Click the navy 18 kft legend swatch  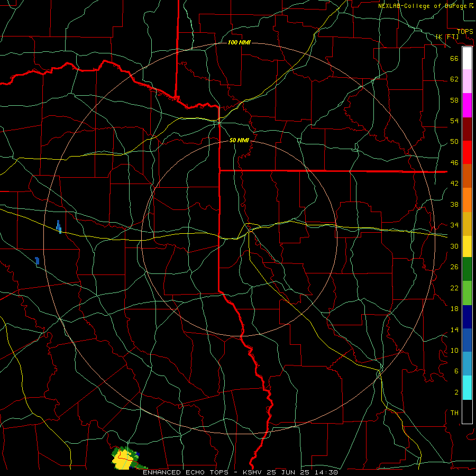467,317
